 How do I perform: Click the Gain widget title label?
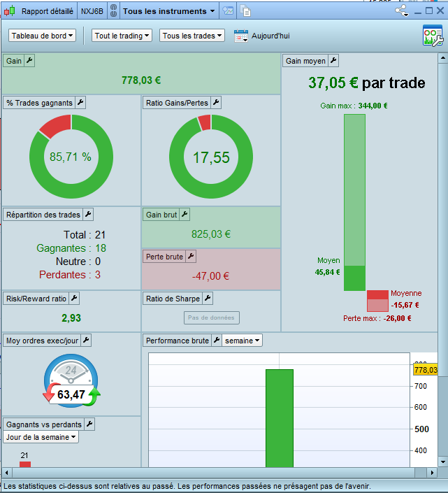pos(14,61)
